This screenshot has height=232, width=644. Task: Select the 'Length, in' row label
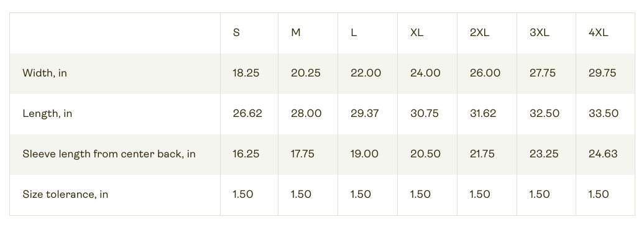47,114
